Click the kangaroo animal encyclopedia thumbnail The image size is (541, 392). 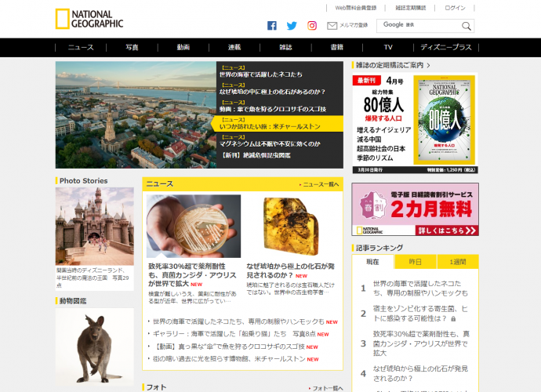click(95, 347)
